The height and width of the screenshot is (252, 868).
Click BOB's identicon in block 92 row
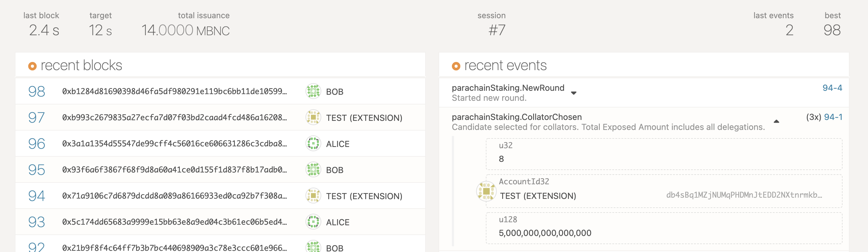(x=313, y=247)
